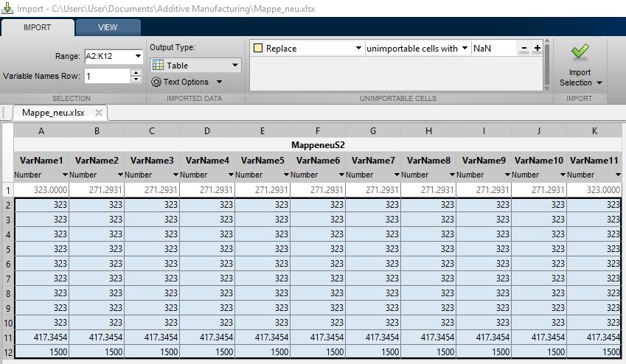The height and width of the screenshot is (364, 626).
Task: Click the plus icon to add rule
Action: [537, 49]
